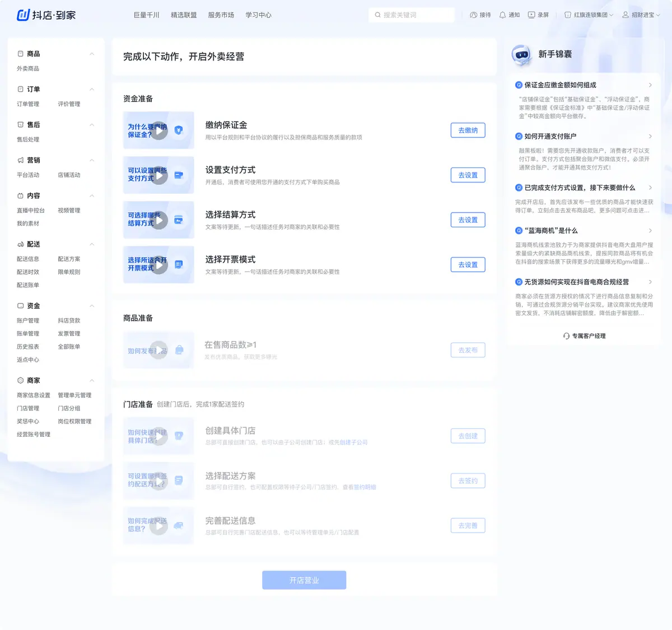Click the 资金 sidebar section icon
Viewport: 672px width, 630px height.
[20, 306]
